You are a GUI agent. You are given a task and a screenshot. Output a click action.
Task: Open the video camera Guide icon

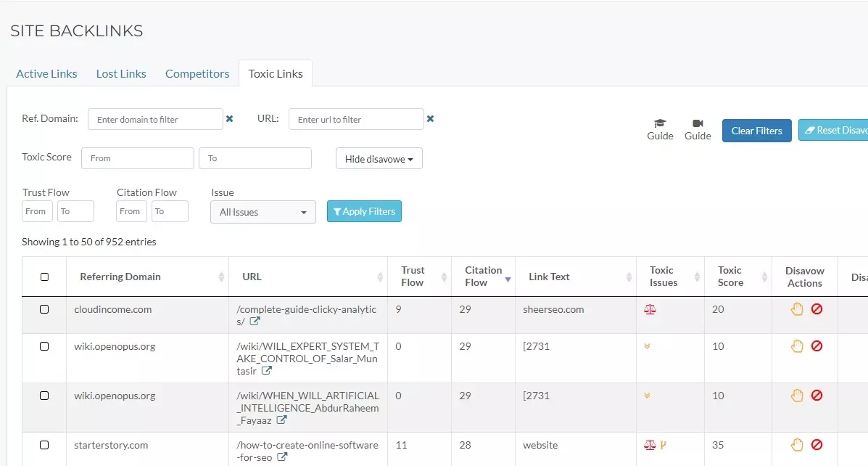tap(698, 123)
